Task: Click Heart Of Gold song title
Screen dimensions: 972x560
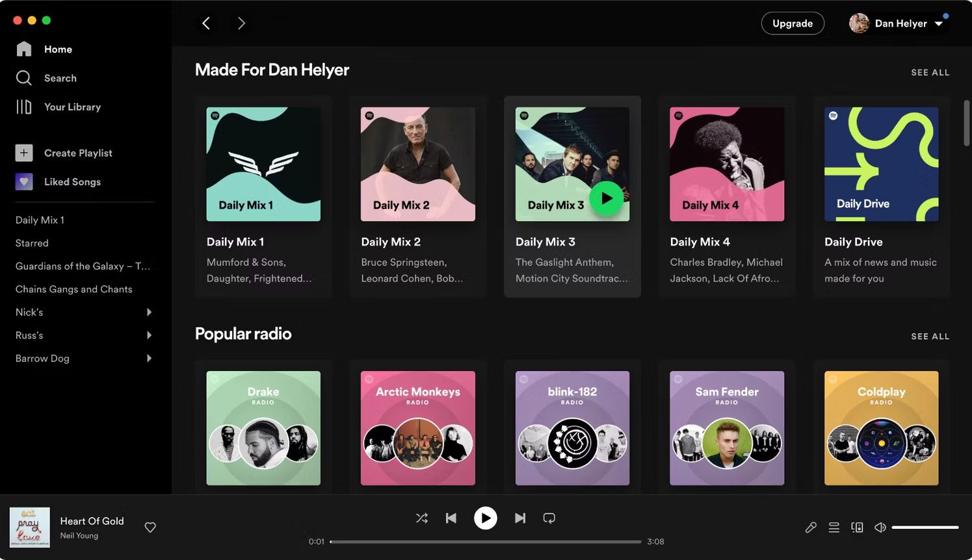Action: tap(92, 521)
